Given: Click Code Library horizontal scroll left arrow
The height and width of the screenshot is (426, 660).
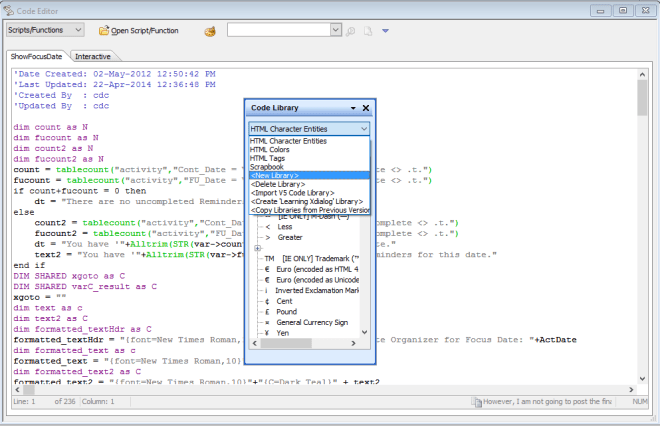Looking at the screenshot, I should click(x=254, y=343).
